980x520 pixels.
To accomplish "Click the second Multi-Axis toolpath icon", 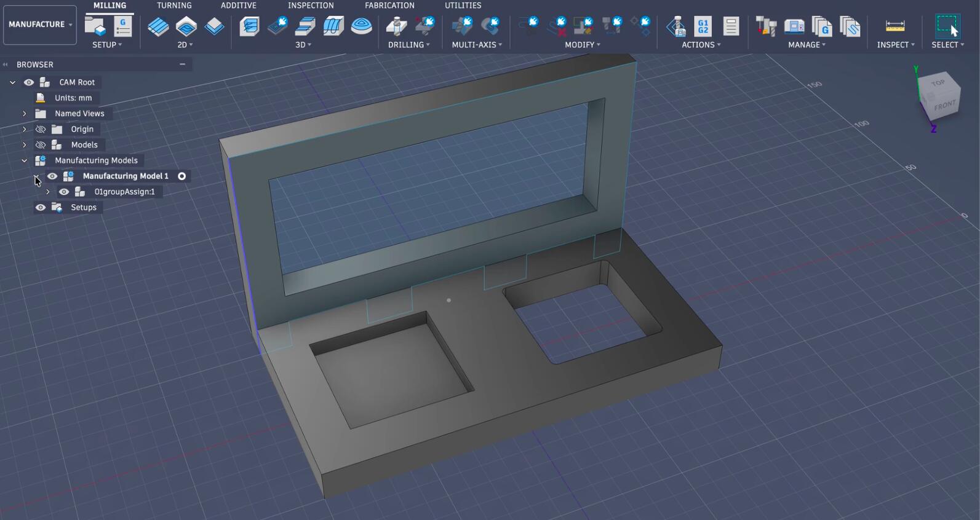I will click(x=491, y=26).
